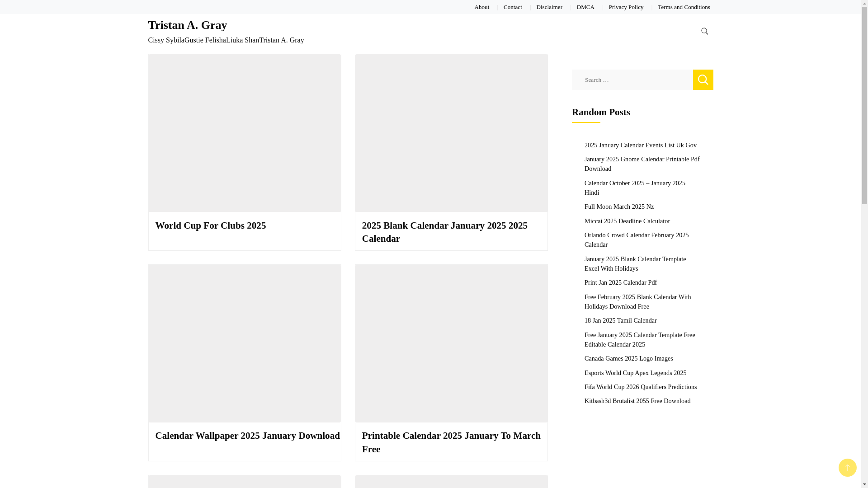Open 18 Jan 2025 Tamil Calendar link

coord(620,320)
